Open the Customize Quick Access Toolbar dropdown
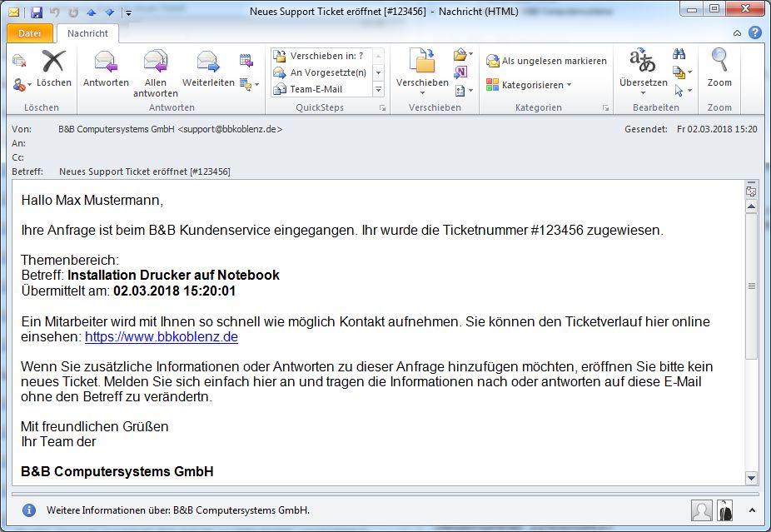This screenshot has height=532, width=771. click(x=128, y=12)
